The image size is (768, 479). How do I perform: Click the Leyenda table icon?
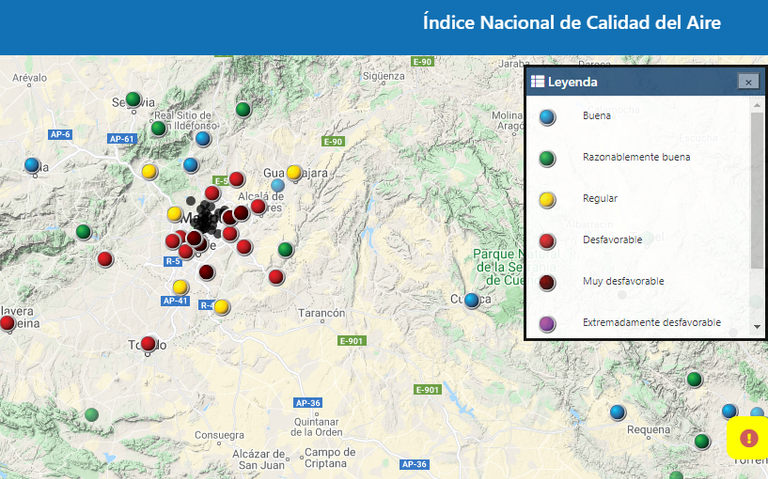537,81
